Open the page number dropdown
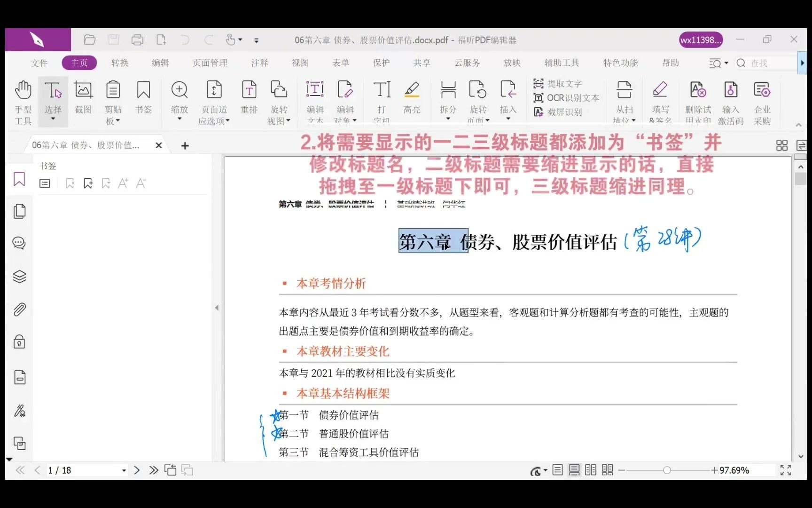Screen dimensions: 812x508 pyautogui.click(x=124, y=470)
